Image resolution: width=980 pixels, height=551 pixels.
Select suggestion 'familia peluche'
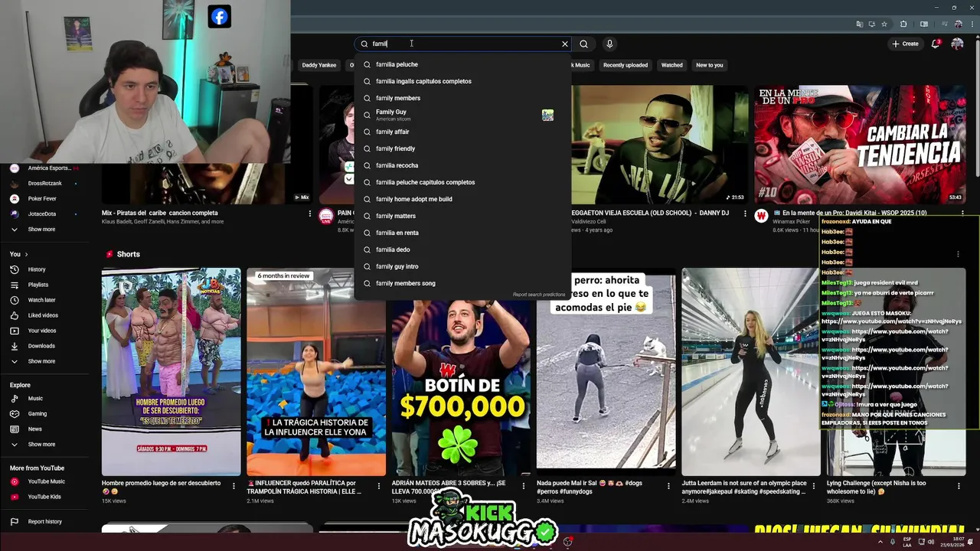(462, 64)
